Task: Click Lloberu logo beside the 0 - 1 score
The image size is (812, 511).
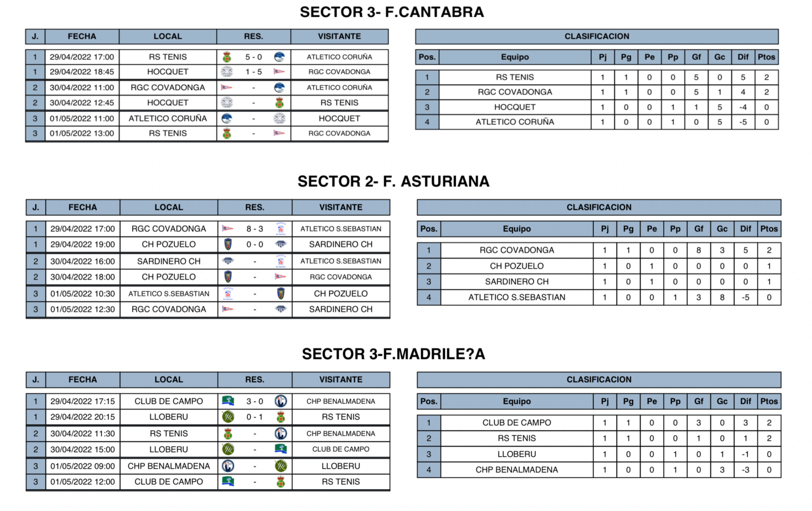Action: point(228,417)
